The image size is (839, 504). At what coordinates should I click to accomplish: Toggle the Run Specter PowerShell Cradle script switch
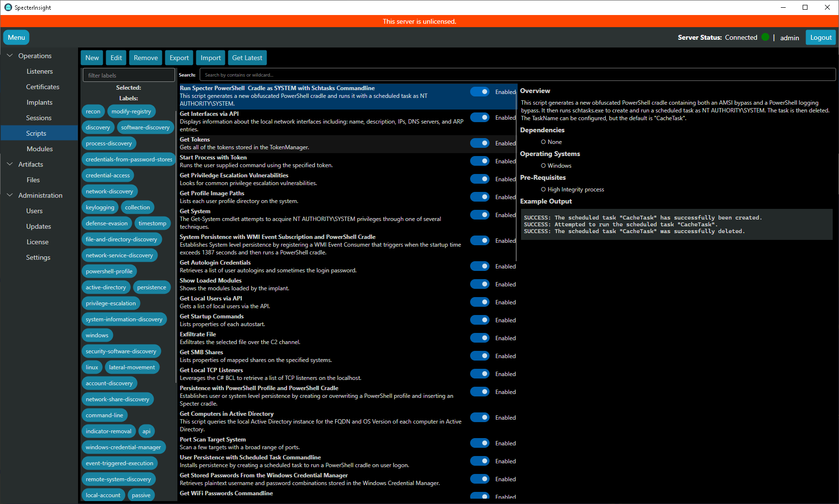(480, 92)
